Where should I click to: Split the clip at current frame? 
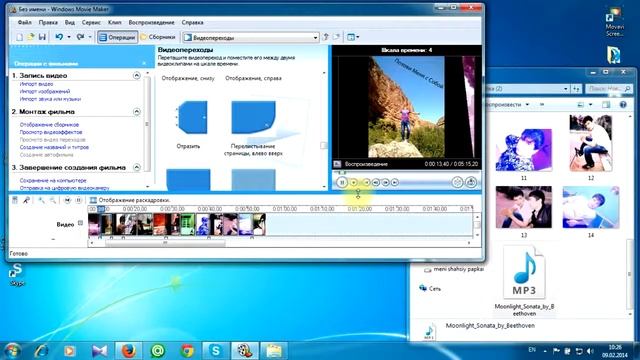click(x=458, y=182)
